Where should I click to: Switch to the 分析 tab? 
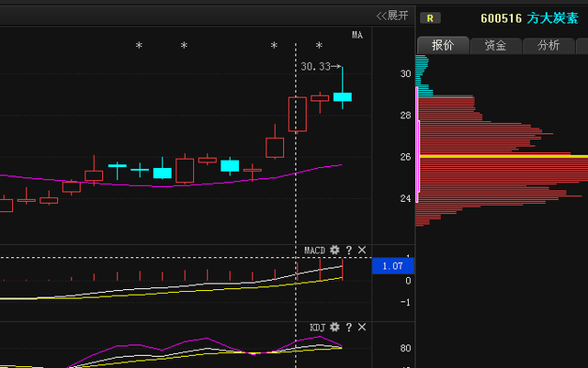(548, 45)
